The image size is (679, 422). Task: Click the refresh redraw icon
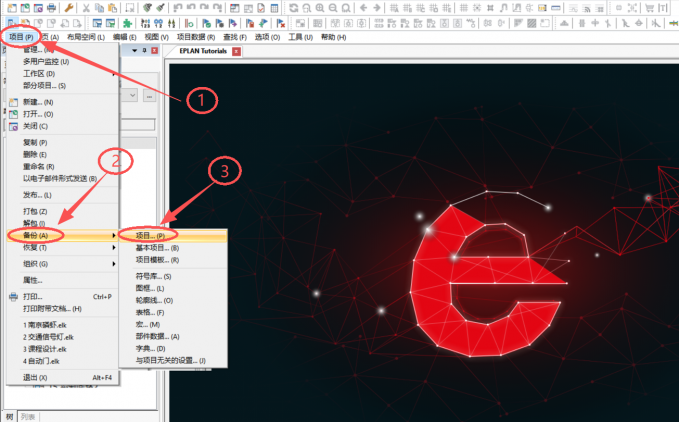pyautogui.click(x=294, y=8)
